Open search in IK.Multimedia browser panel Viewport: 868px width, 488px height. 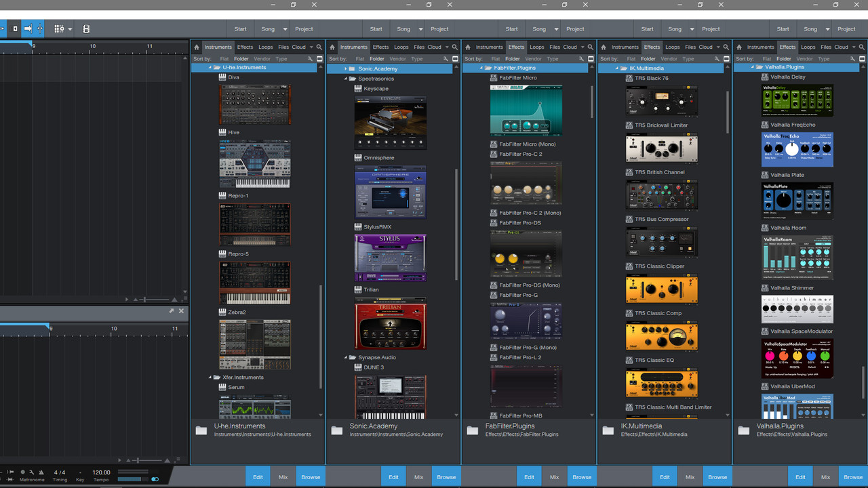pyautogui.click(x=726, y=47)
